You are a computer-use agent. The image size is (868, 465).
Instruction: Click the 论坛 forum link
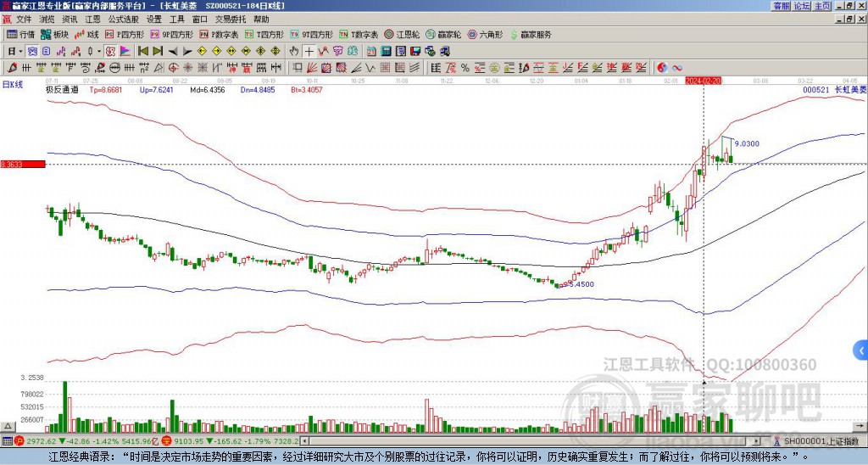[x=802, y=6]
